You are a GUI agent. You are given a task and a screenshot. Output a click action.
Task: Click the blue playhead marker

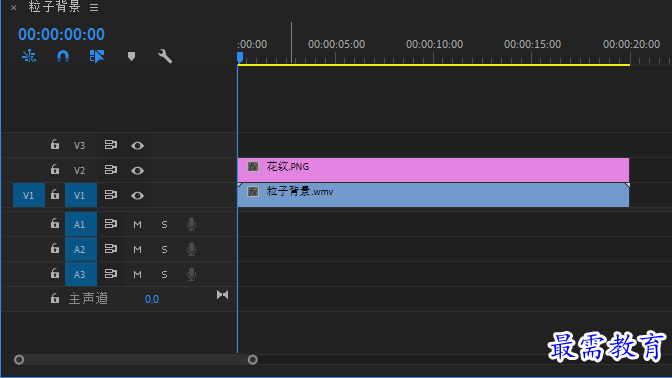pyautogui.click(x=240, y=57)
